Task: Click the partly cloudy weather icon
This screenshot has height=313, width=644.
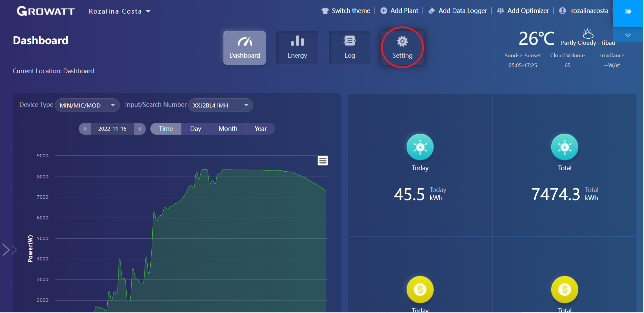Action: (588, 34)
